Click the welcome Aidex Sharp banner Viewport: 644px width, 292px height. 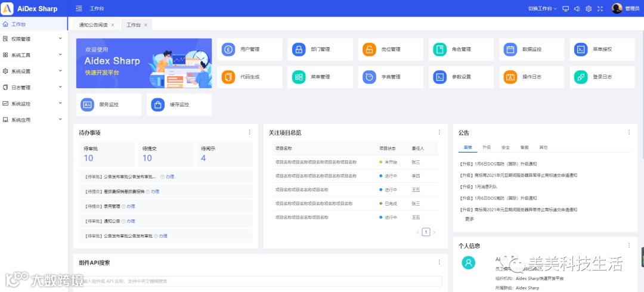(144, 63)
